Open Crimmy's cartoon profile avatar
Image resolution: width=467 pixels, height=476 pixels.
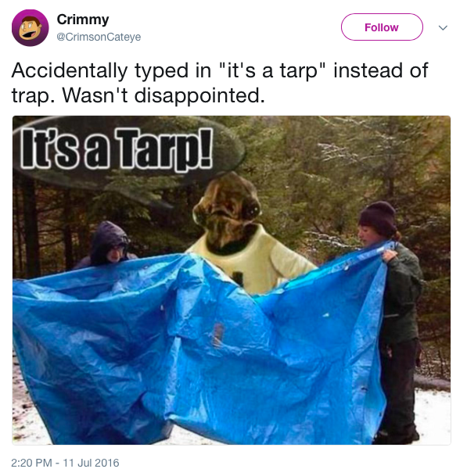point(30,28)
